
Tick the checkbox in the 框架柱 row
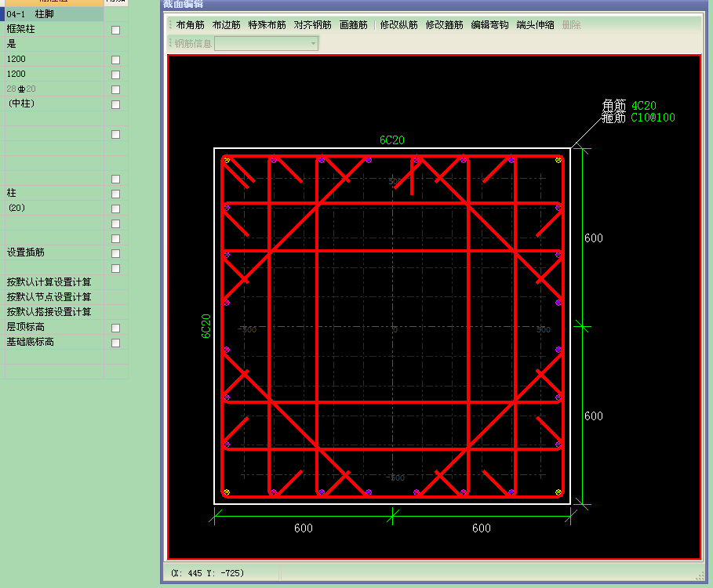point(116,30)
